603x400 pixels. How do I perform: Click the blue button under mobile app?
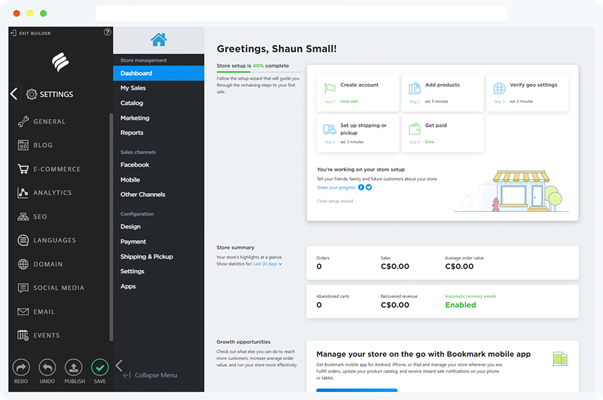pos(356,390)
